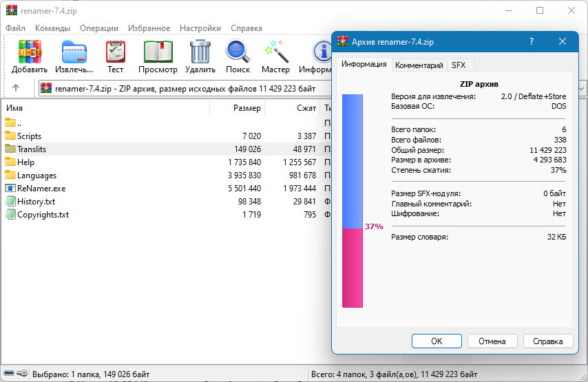
Task: Open the Справка menu in menu bar
Action: click(x=246, y=28)
